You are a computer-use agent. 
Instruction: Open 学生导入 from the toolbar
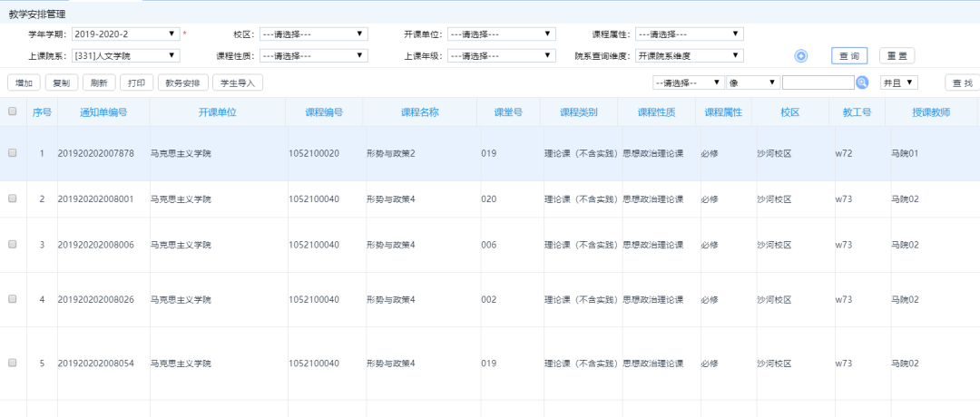pos(237,82)
